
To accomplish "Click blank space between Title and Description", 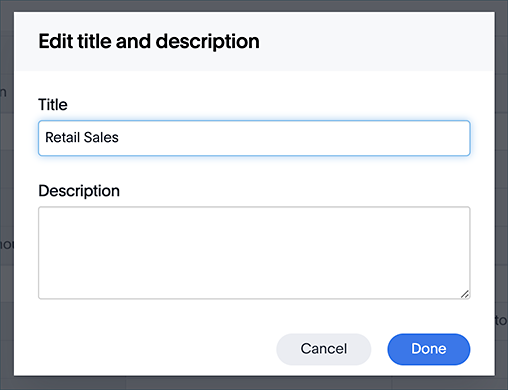I will [x=254, y=169].
